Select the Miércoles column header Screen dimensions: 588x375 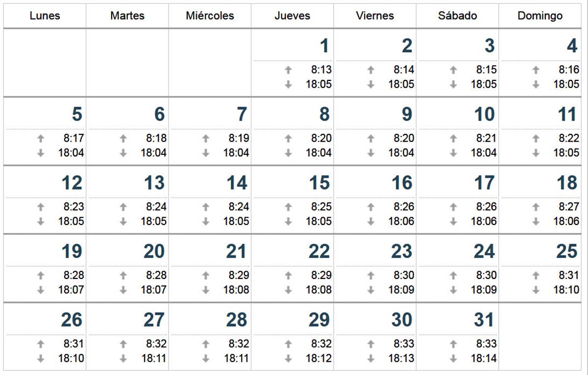click(x=210, y=16)
